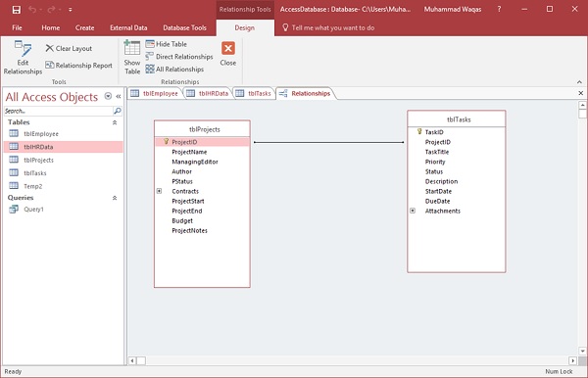Screen dimensions: 588x378
Task: Collapse the Tables group in the navigation pane
Action: 115,122
